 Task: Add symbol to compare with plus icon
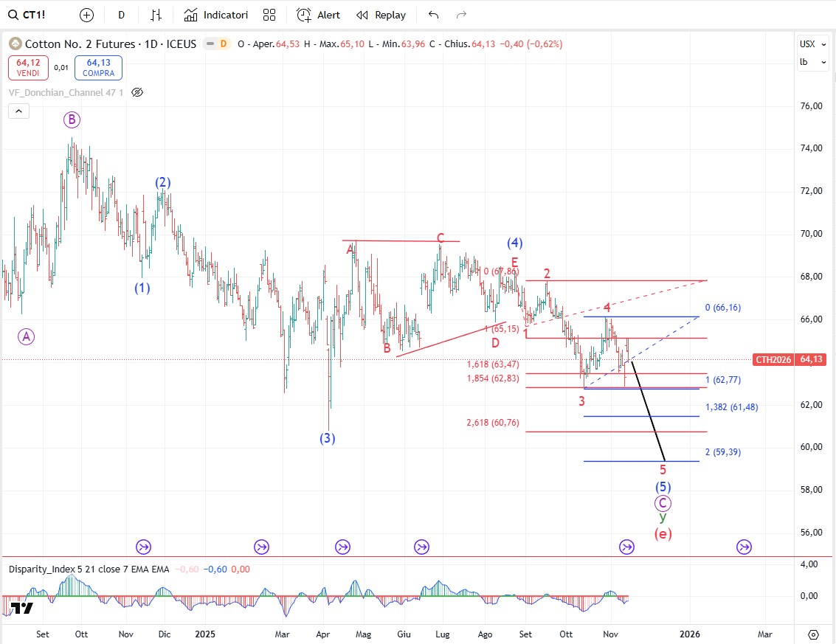click(x=86, y=15)
